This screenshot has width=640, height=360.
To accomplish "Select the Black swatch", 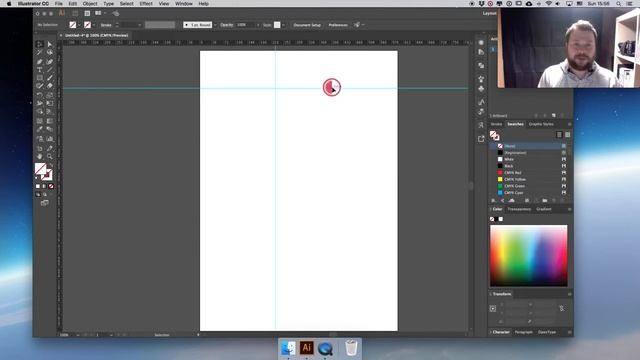I will [x=528, y=166].
